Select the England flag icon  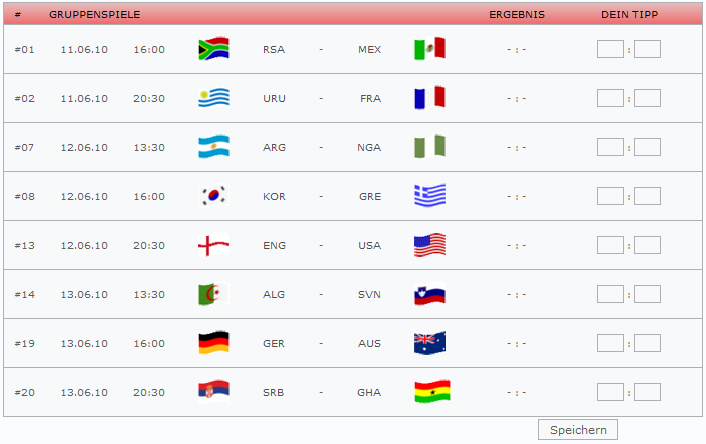[x=214, y=245]
